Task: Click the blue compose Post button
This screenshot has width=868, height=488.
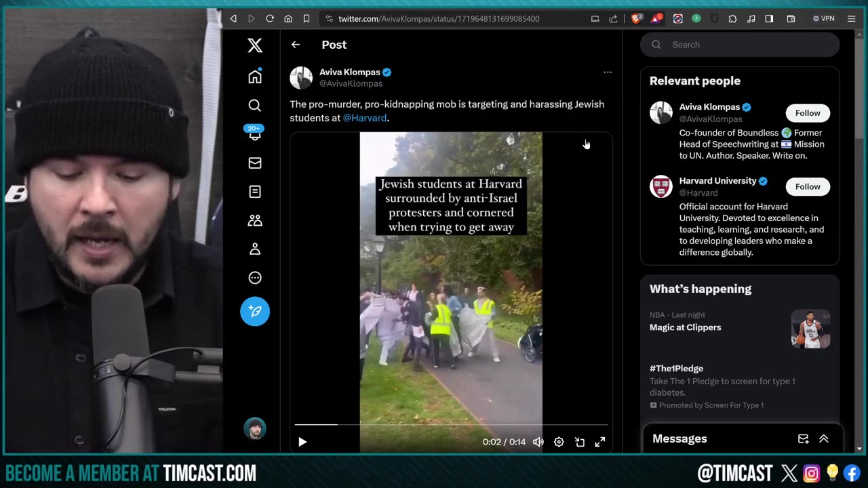Action: point(255,311)
